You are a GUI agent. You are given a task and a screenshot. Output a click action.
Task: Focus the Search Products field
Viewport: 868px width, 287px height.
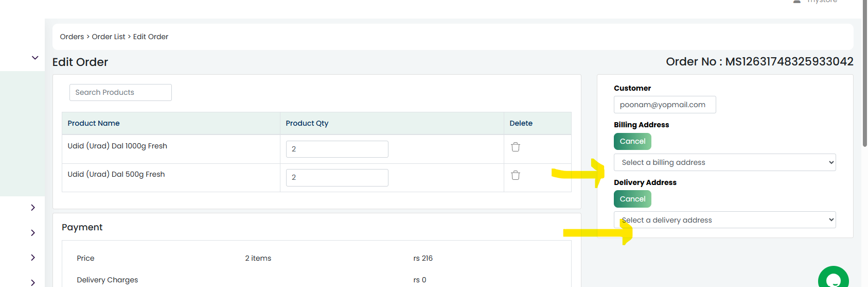coord(120,92)
